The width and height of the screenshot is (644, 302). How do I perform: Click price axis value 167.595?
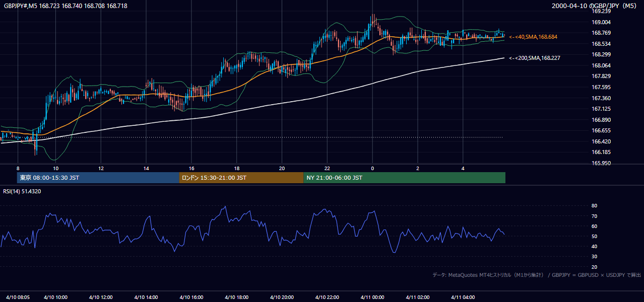[x=601, y=87]
